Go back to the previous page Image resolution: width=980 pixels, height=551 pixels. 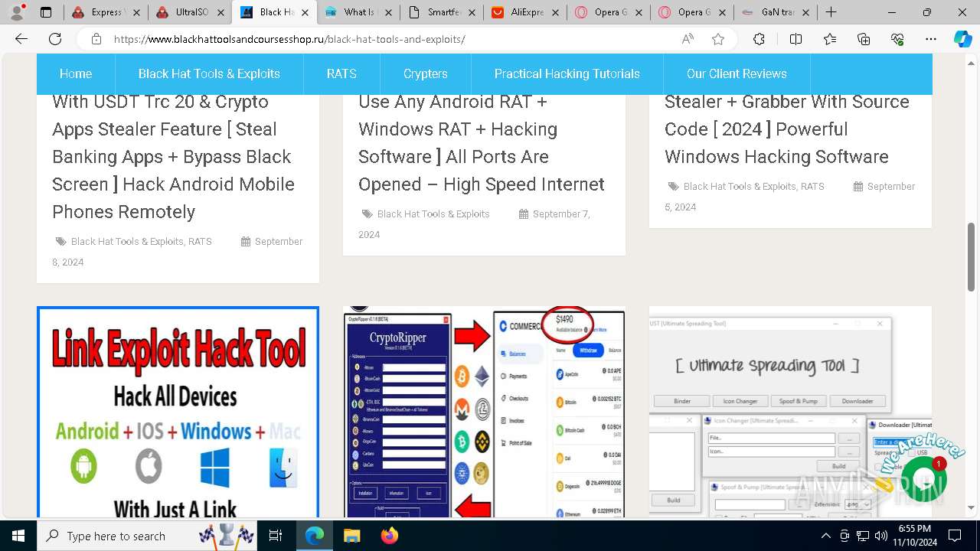tap(21, 39)
